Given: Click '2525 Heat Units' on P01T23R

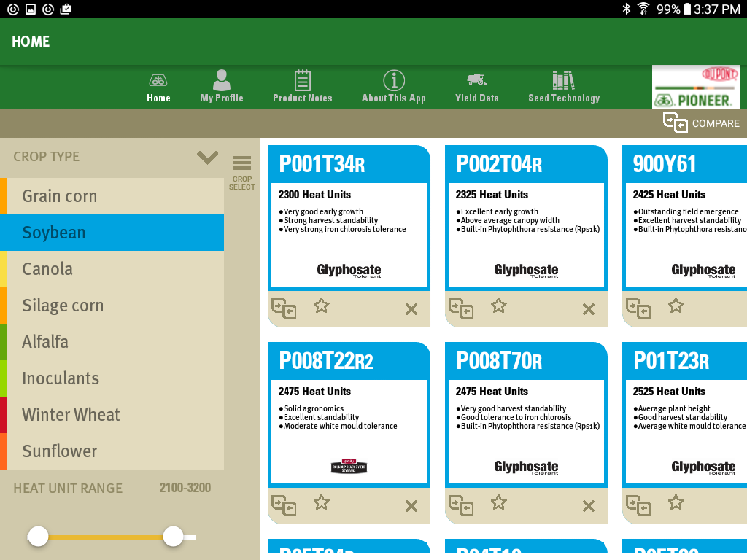Looking at the screenshot, I should [669, 392].
